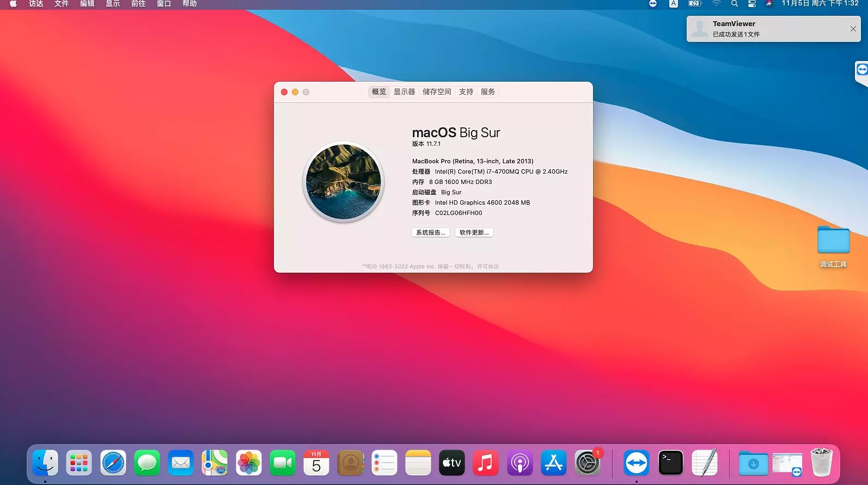This screenshot has height=485, width=868.
Task: Open the 窗口 menu
Action: pos(164,4)
